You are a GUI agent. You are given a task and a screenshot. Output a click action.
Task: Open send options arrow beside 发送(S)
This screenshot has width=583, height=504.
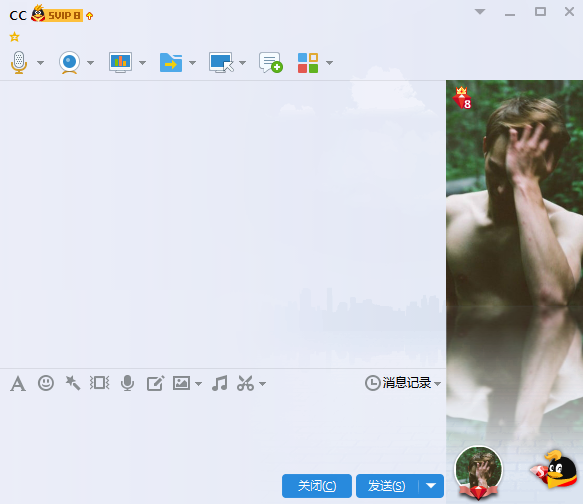click(431, 486)
